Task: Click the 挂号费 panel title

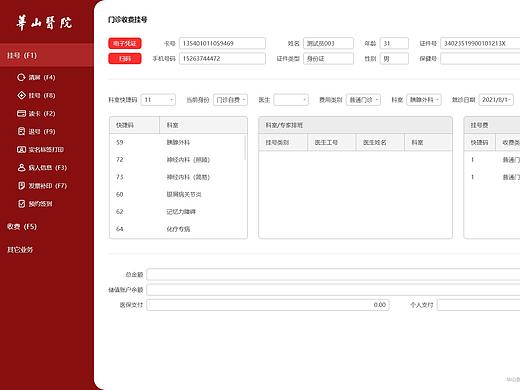Action: point(479,125)
